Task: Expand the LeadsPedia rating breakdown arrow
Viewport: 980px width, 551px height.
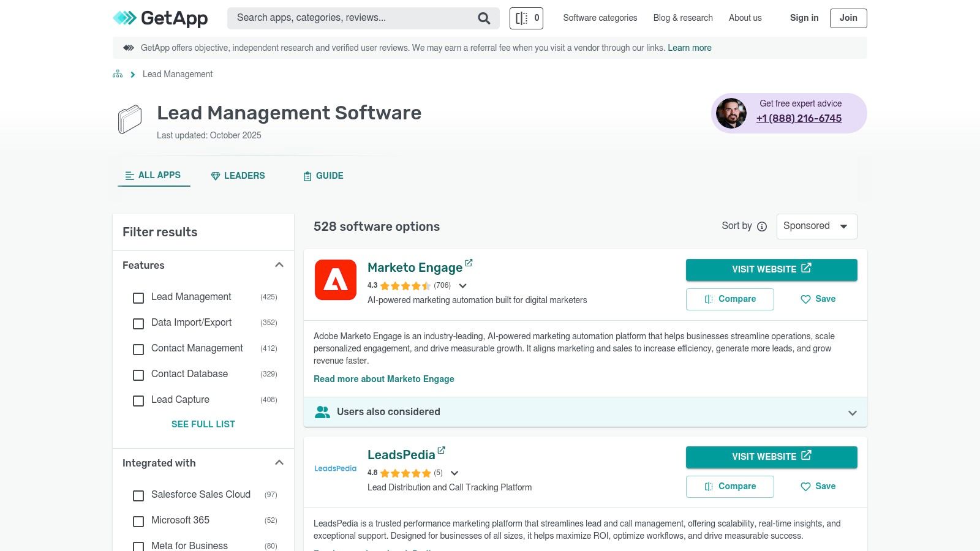Action: tap(454, 473)
